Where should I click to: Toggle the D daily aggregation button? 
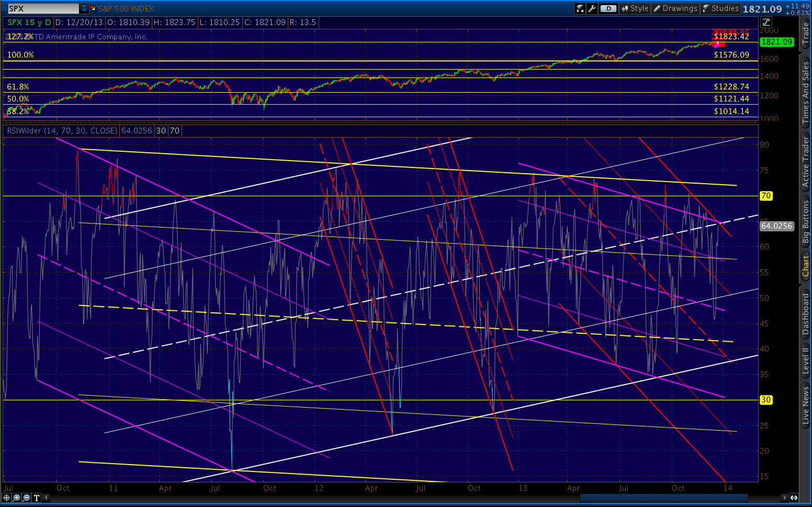608,8
